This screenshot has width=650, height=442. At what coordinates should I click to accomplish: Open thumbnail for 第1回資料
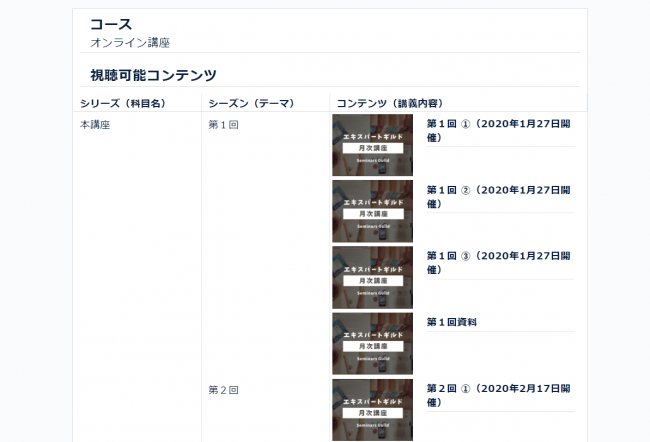tap(372, 344)
